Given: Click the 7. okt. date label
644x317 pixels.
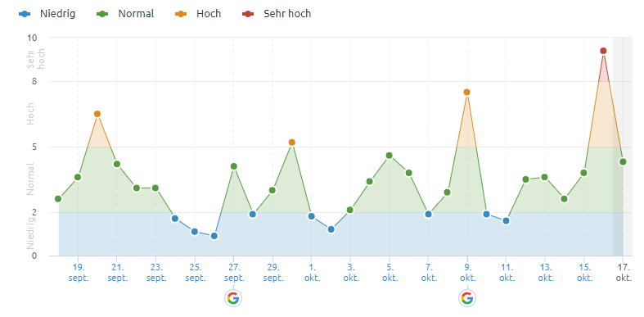Looking at the screenshot, I should click(429, 273).
